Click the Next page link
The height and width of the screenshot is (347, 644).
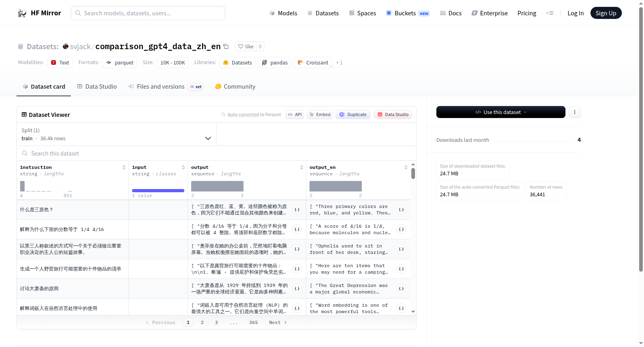click(278, 322)
